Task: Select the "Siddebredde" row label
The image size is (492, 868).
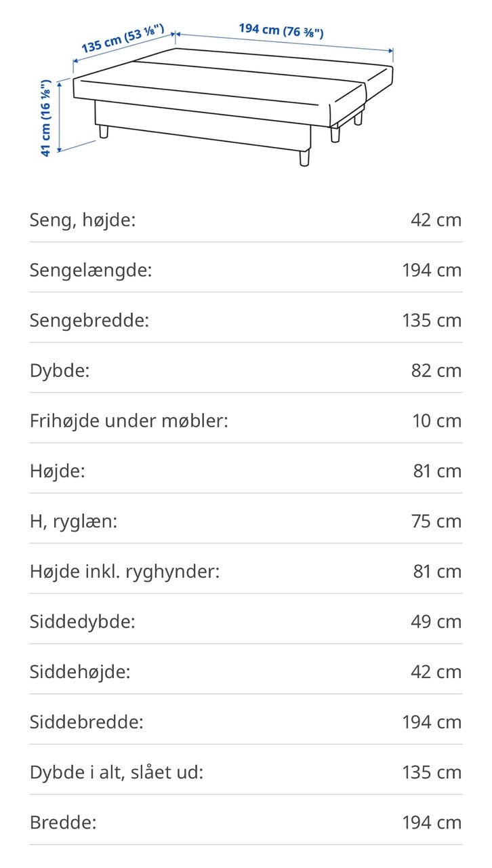Action: pos(87,722)
